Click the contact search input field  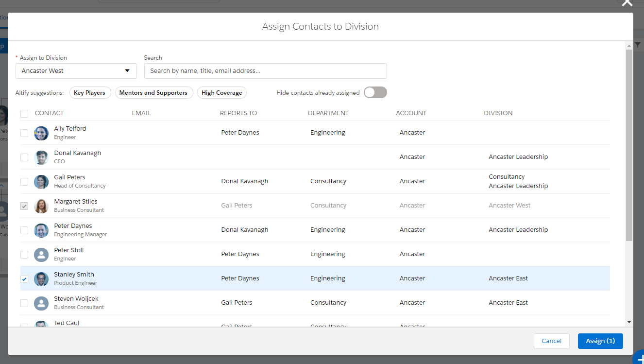tap(265, 71)
